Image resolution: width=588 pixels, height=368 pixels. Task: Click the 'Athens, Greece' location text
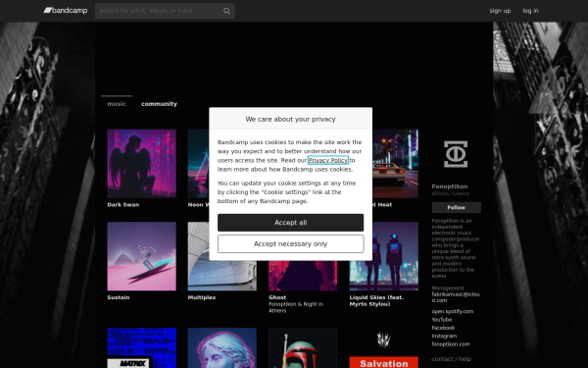pos(451,193)
